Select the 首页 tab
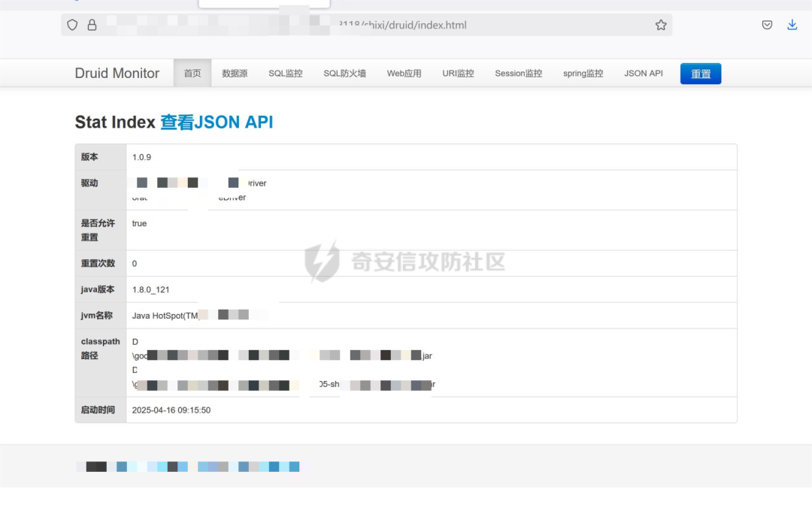This screenshot has height=523, width=812. tap(192, 74)
